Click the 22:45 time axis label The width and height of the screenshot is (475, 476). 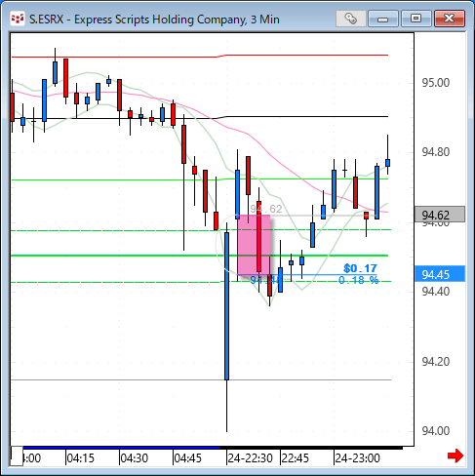coord(296,458)
